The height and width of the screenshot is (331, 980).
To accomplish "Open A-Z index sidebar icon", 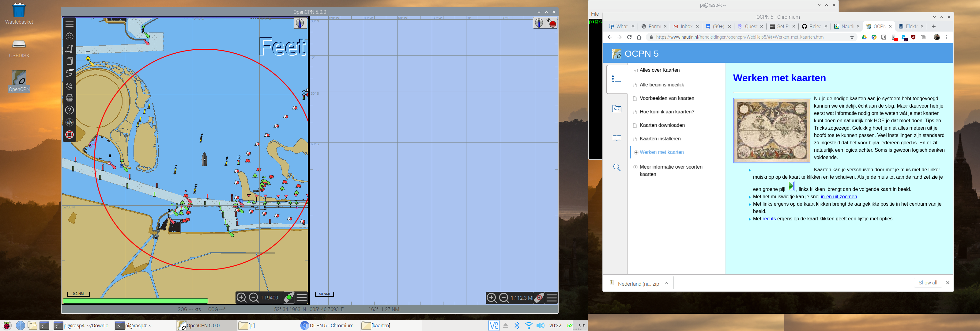I will click(x=617, y=109).
